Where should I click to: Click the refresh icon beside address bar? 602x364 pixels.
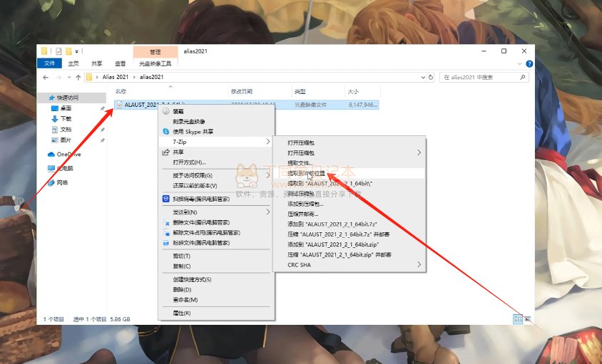[431, 77]
